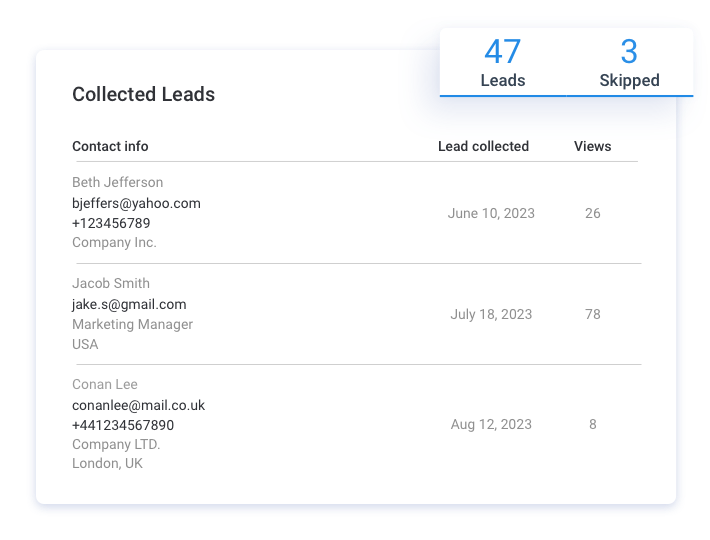Click the Aug 12, 2023 date
This screenshot has width=710, height=540.
pyautogui.click(x=491, y=424)
